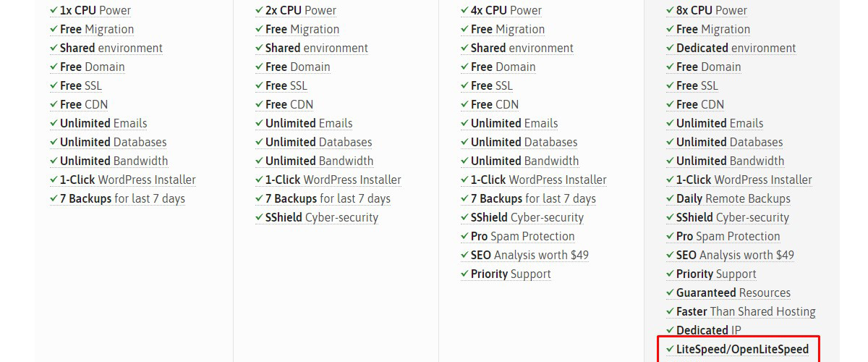Click the LiteSpeed/OpenLiteSpeed feature text

[x=742, y=349]
